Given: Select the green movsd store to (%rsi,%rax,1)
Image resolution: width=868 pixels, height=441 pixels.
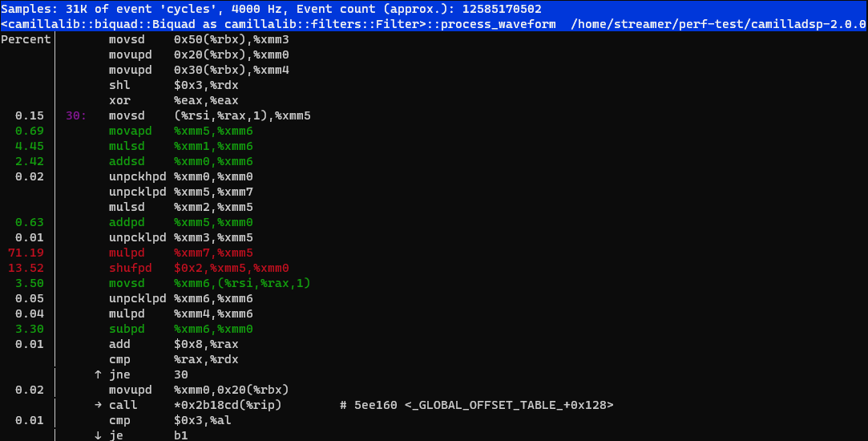Looking at the screenshot, I should click(x=210, y=283).
